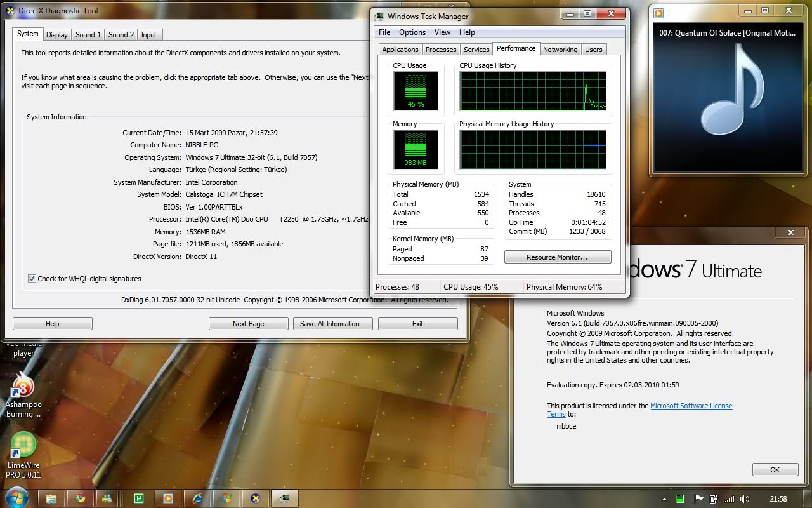Switch to the Display tab in DirectX tool
Image resolution: width=812 pixels, height=508 pixels.
[x=57, y=35]
